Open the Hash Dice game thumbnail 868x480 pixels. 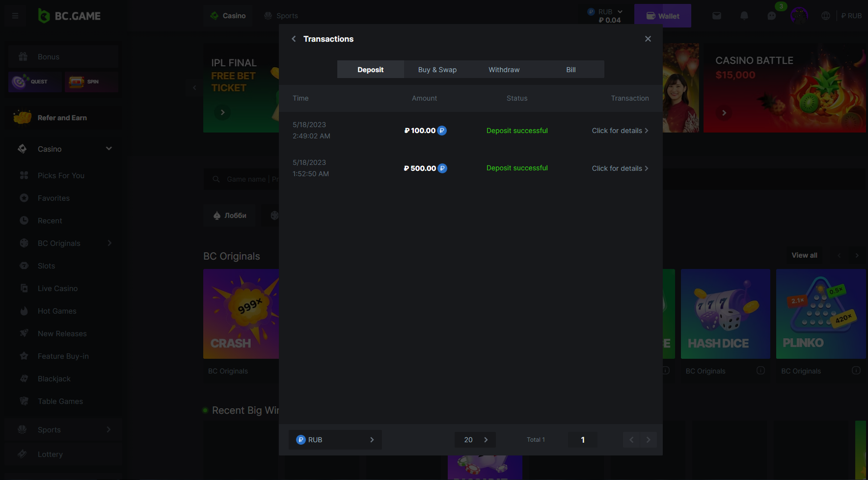725,314
